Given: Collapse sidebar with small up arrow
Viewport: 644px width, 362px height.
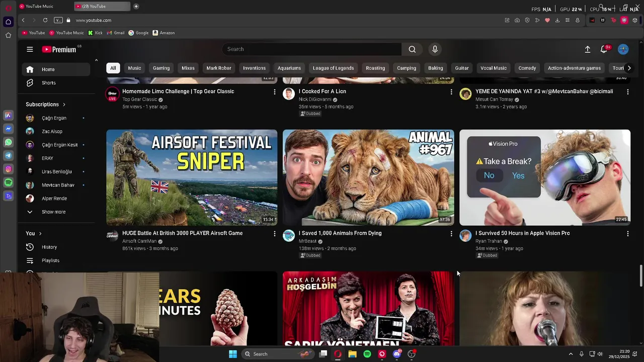Looking at the screenshot, I should click(96, 60).
